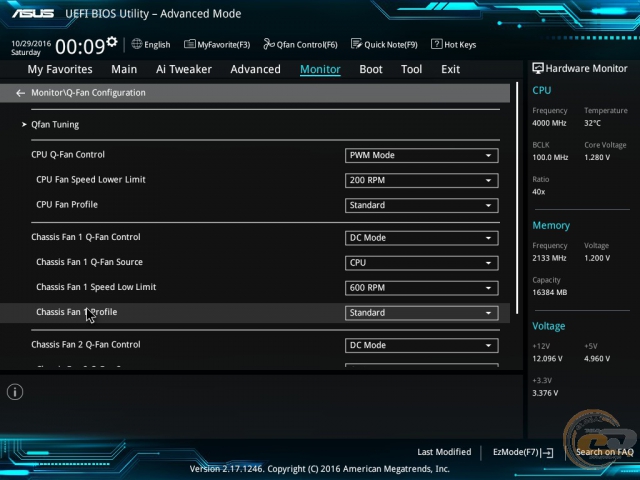This screenshot has width=640, height=480.
Task: Open the Advanced tab
Action: click(256, 69)
